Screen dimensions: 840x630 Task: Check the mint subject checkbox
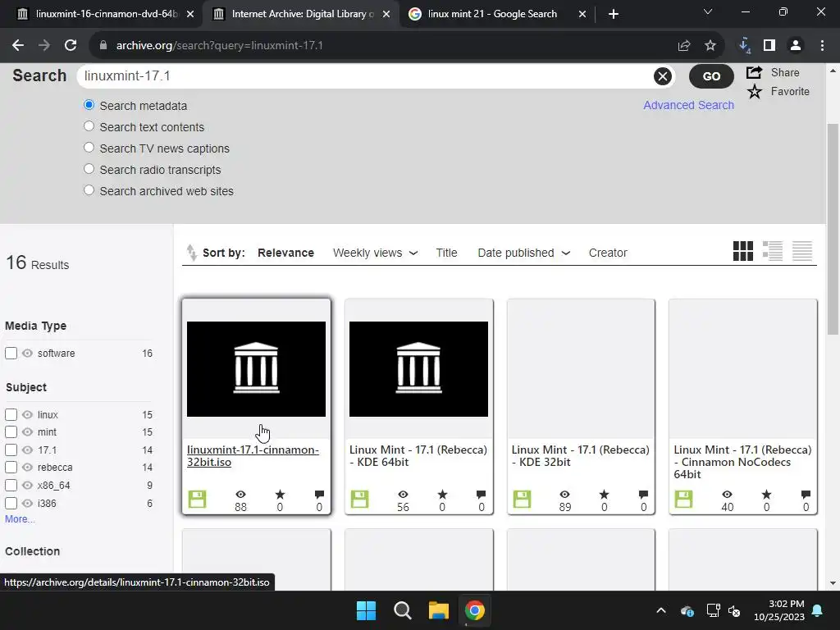[x=11, y=431]
